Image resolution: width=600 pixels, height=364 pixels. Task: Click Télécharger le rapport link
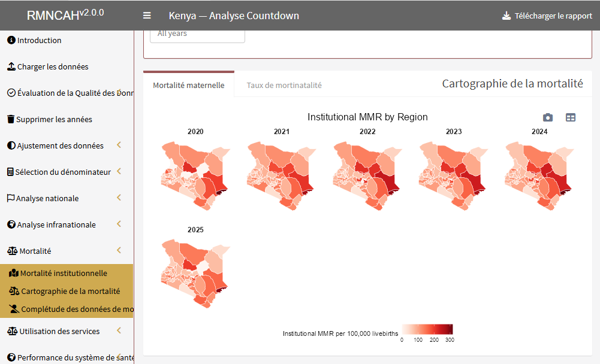point(547,16)
